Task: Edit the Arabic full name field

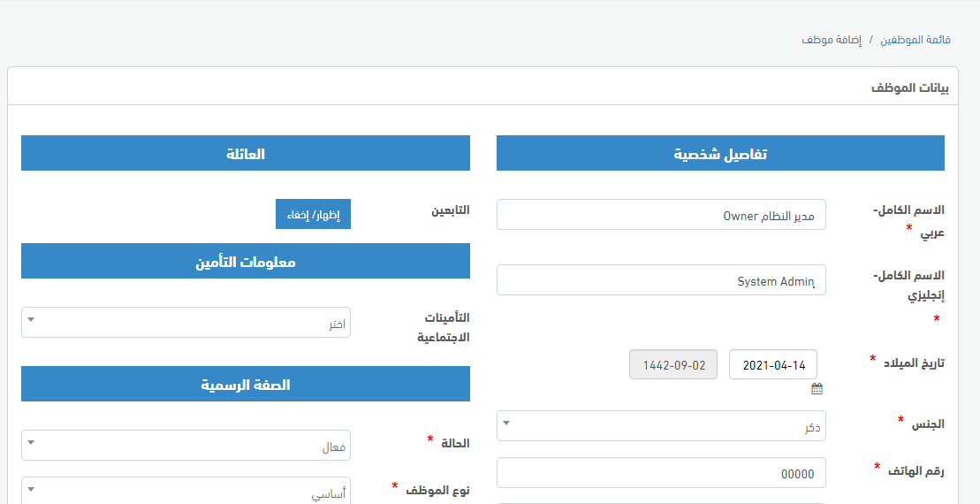Action: pyautogui.click(x=661, y=215)
